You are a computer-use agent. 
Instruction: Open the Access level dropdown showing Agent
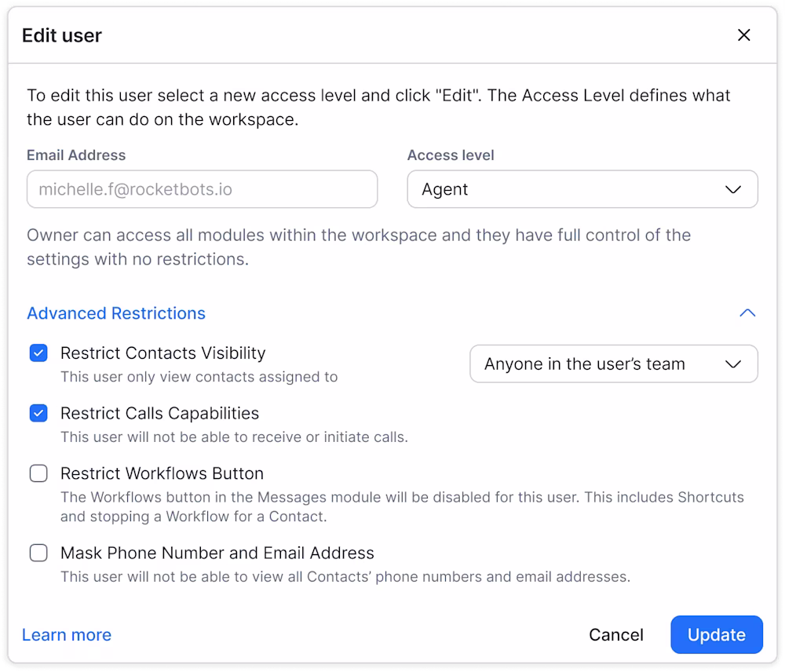582,189
